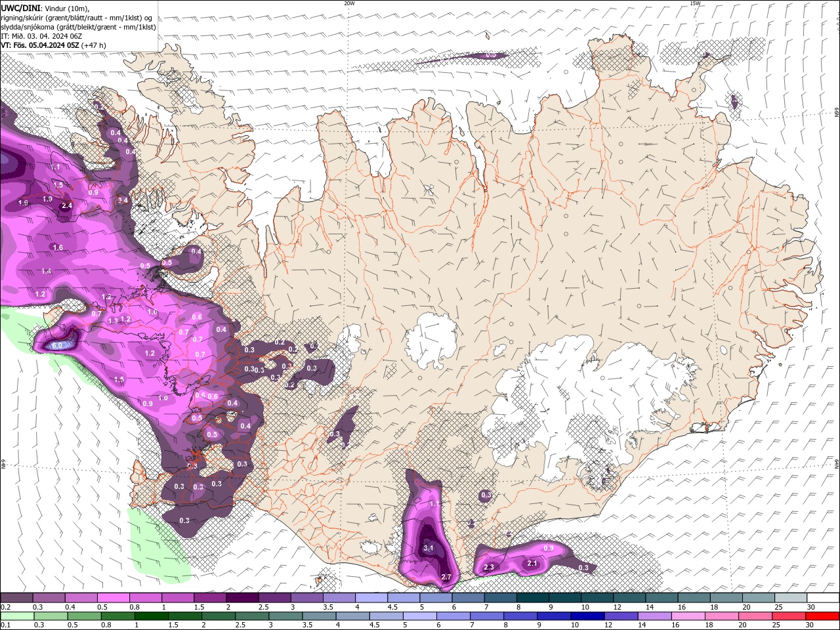Click the '0.8' label in the bottom legend row
The height and width of the screenshot is (630, 840).
pos(106,625)
